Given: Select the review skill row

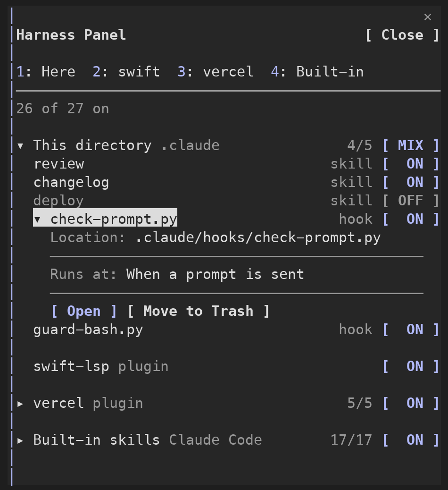Looking at the screenshot, I should (236, 164).
